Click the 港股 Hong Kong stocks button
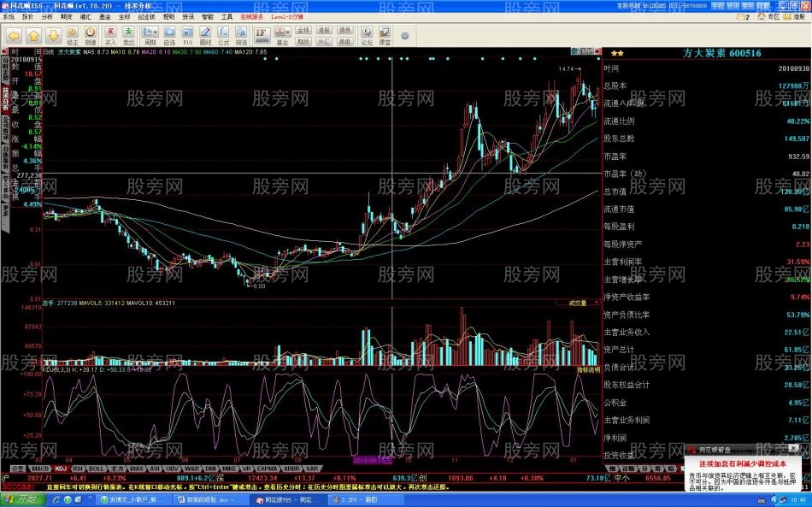 (324, 31)
